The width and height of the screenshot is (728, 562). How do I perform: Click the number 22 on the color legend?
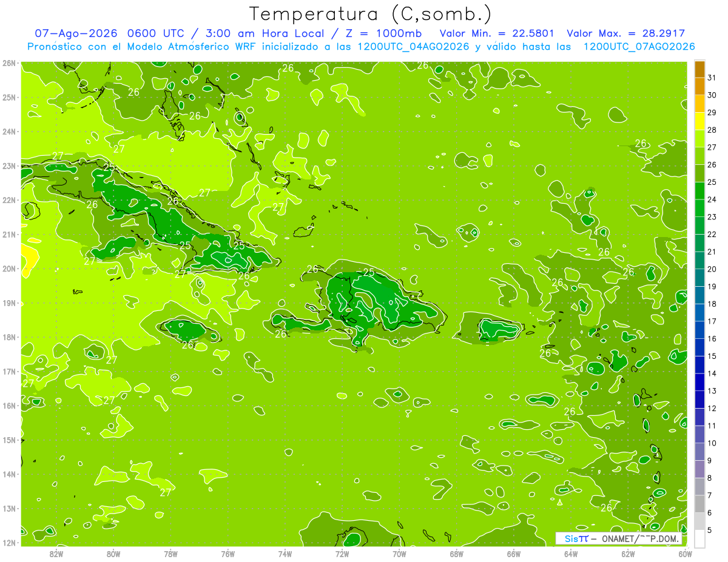(712, 235)
